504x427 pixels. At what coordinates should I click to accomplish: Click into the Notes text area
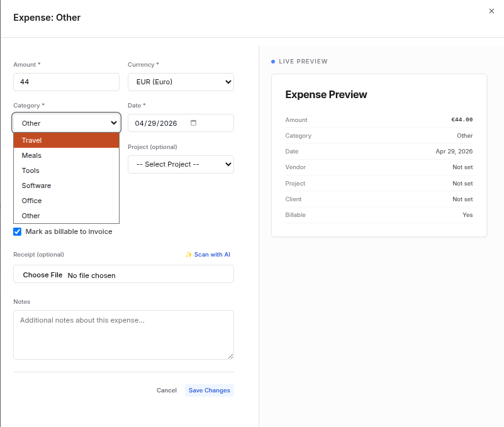(x=123, y=335)
